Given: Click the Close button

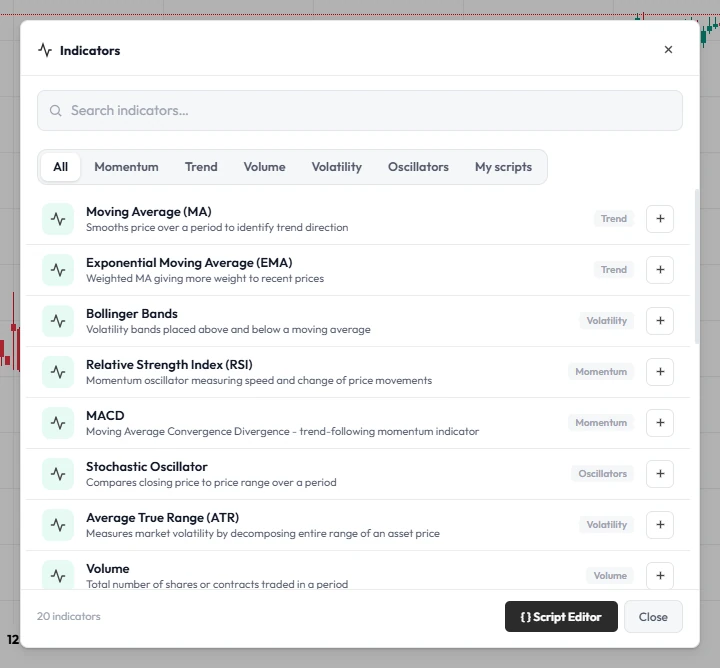Looking at the screenshot, I should tap(653, 617).
